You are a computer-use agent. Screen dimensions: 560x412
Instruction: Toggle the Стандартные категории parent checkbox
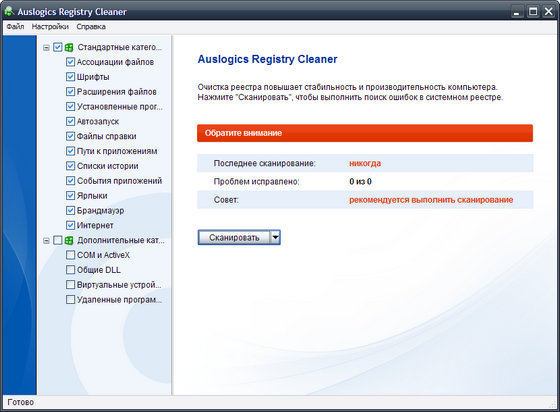pos(58,47)
